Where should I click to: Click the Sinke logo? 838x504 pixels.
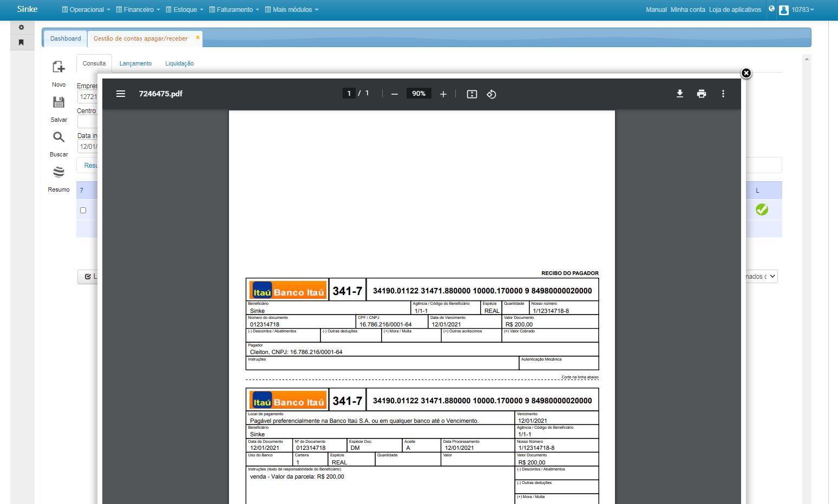tap(27, 9)
